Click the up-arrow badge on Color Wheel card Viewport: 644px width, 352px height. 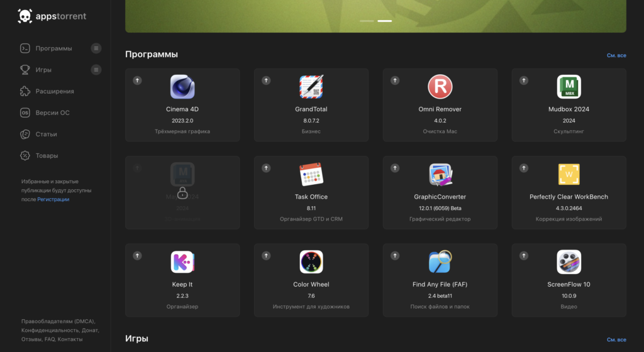pyautogui.click(x=266, y=256)
